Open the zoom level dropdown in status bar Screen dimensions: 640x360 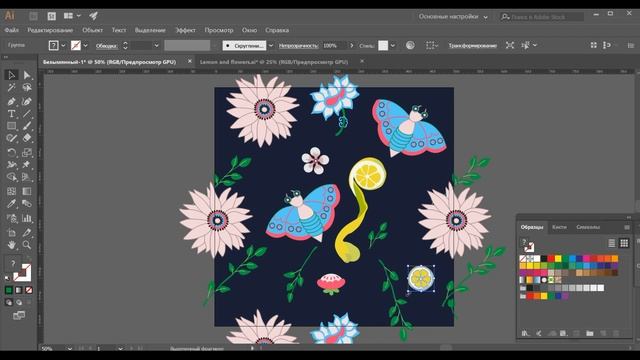(x=70, y=349)
